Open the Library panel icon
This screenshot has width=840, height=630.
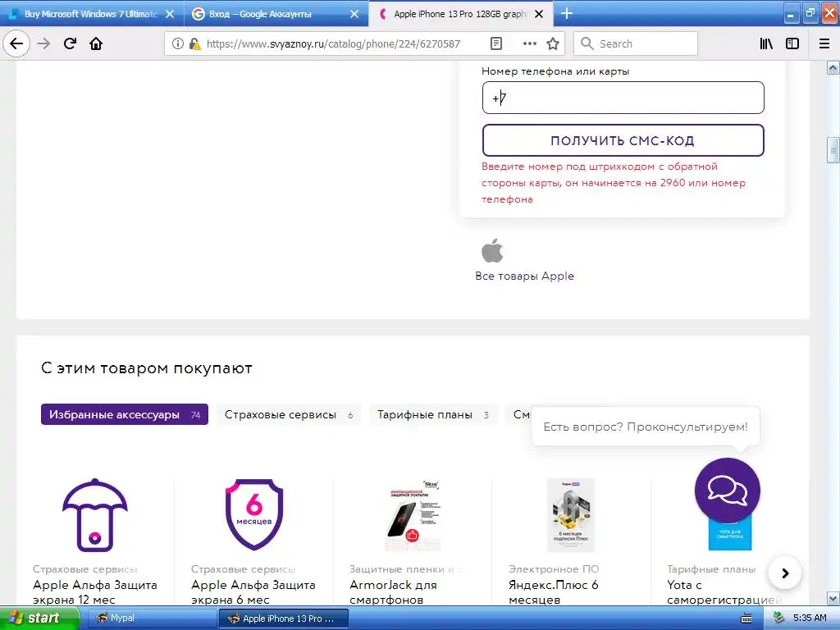766,43
